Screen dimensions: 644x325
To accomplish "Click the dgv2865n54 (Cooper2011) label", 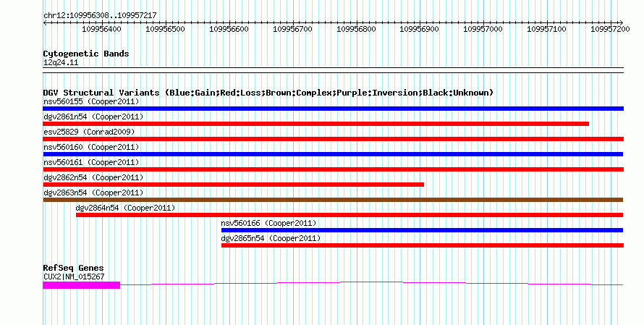I will pos(271,238).
